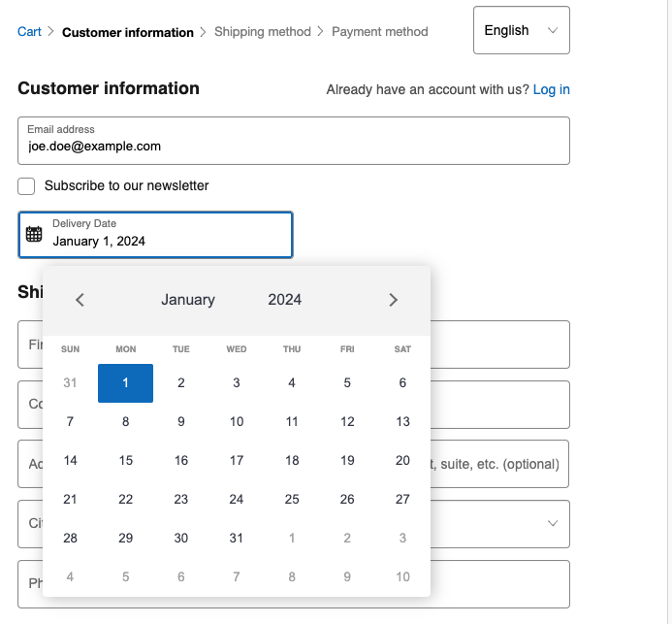Choose day 21 in the calendar
Image resolution: width=672 pixels, height=624 pixels.
point(70,501)
